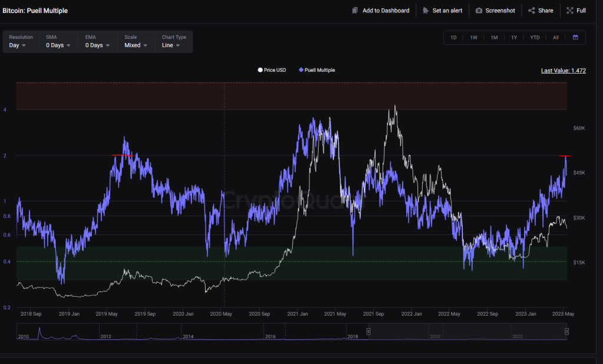This screenshot has width=603, height=364.
Task: Select the 1D range button
Action: pos(453,37)
